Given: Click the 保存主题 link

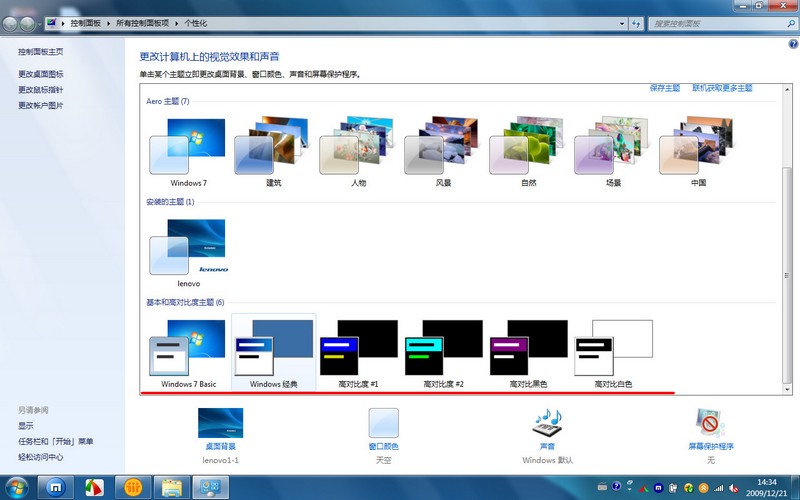Looking at the screenshot, I should (x=665, y=88).
